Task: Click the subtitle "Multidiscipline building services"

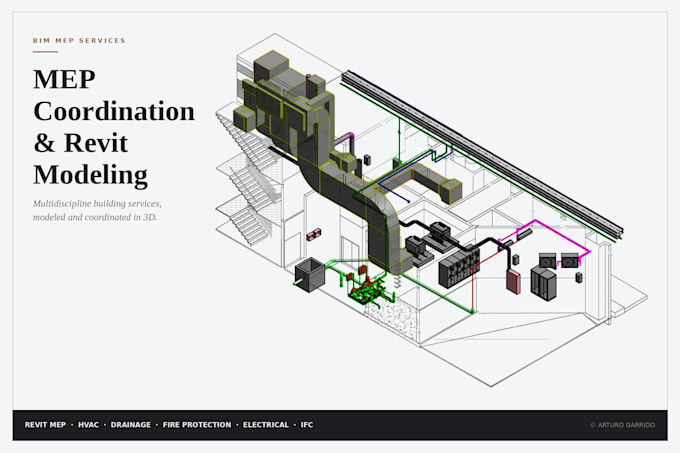Action: tap(96, 203)
